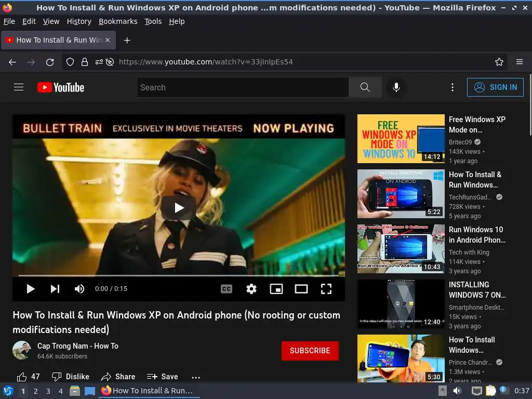Mute the video volume
This screenshot has width=532, height=399.
click(x=79, y=289)
